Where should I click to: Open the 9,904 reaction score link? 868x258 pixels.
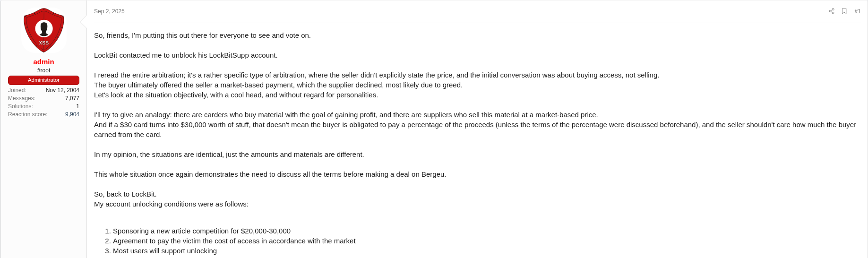tap(72, 114)
